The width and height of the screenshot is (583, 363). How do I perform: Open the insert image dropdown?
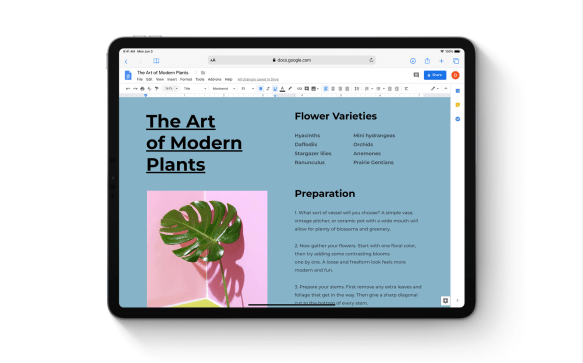pyautogui.click(x=315, y=89)
